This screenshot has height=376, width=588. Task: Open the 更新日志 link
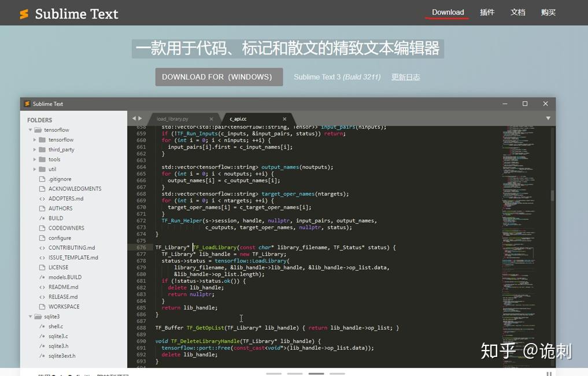405,76
